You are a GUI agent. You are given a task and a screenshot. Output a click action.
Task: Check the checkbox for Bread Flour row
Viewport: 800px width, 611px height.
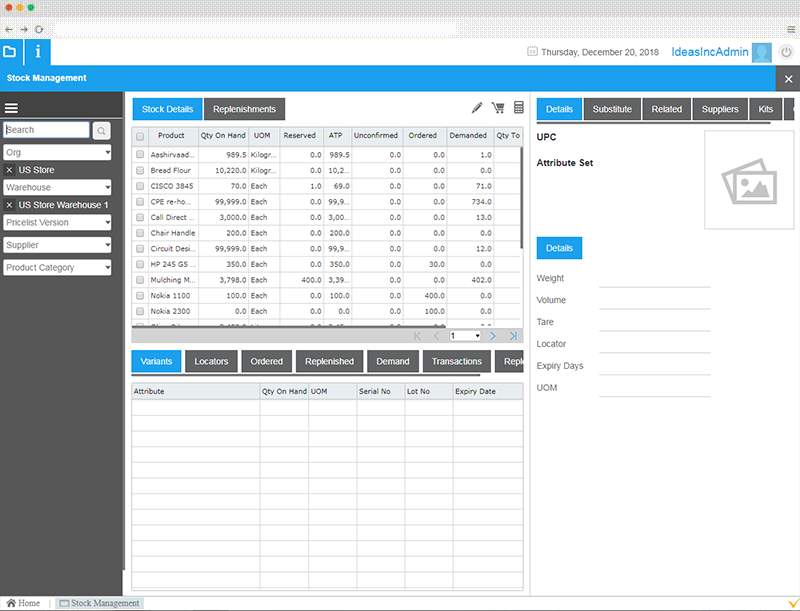point(139,169)
